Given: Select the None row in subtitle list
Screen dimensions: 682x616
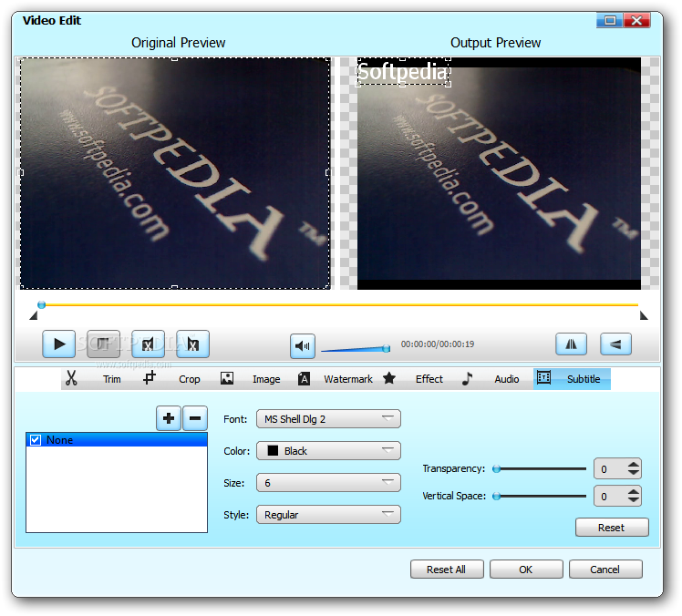Looking at the screenshot, I should (x=117, y=440).
